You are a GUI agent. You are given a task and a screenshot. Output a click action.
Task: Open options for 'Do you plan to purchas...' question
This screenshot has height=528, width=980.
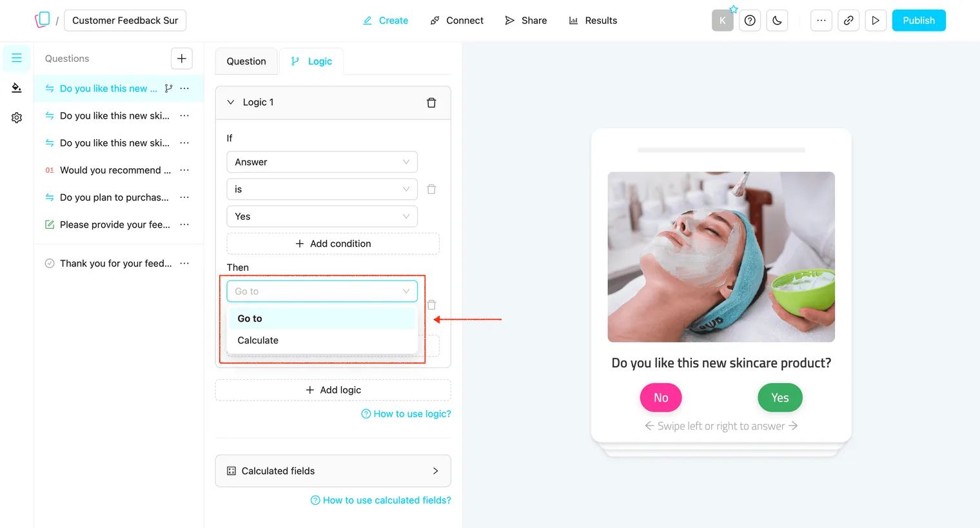click(184, 197)
